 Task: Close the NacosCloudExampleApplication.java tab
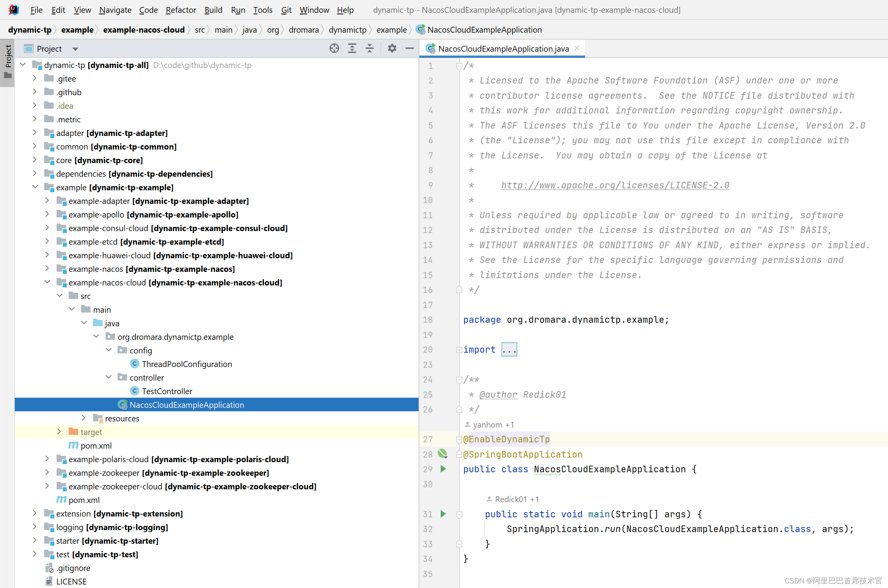(577, 48)
